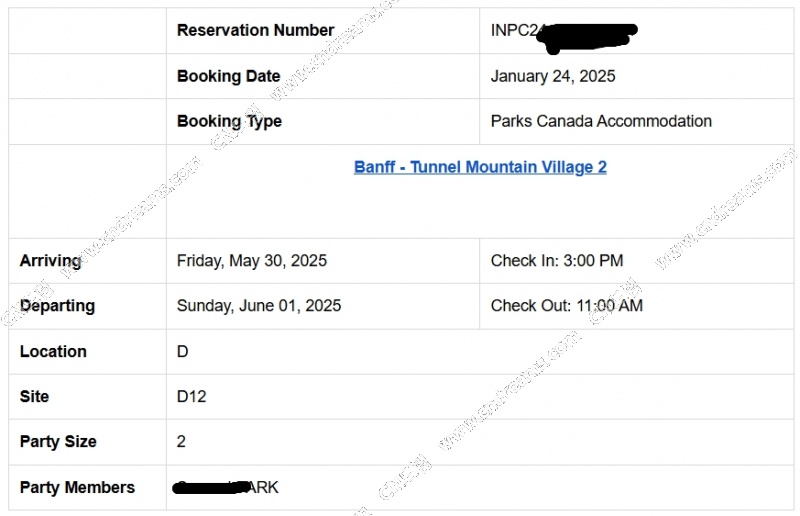Select the Location value D
Screen dimensions: 800x516
[x=183, y=352]
